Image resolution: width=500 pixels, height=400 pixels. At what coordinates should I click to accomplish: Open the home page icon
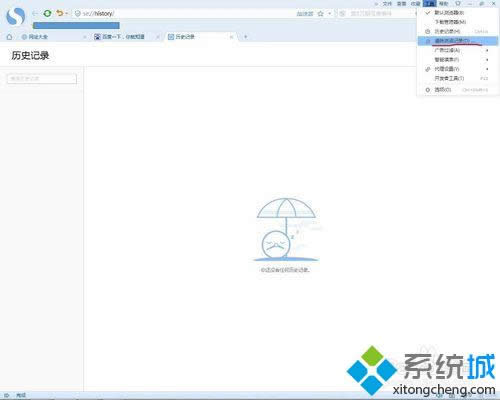(9, 37)
